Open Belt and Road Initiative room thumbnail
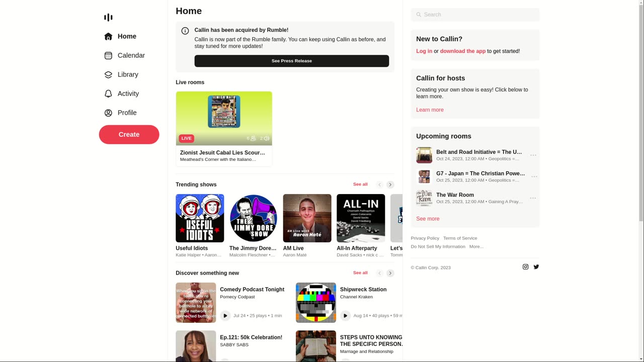 pyautogui.click(x=424, y=155)
